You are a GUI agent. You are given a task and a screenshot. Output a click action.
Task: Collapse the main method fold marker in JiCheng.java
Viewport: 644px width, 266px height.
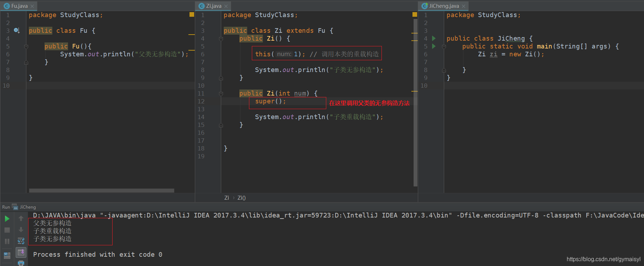tap(444, 47)
